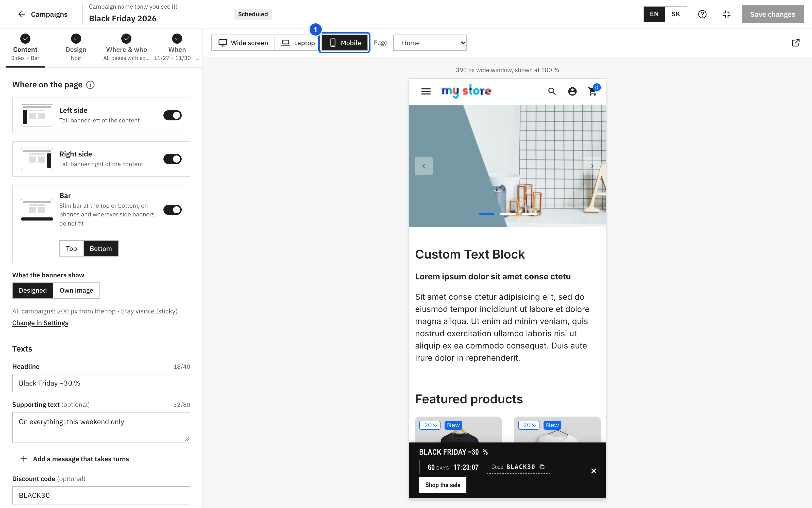Click the help question mark icon

(702, 14)
